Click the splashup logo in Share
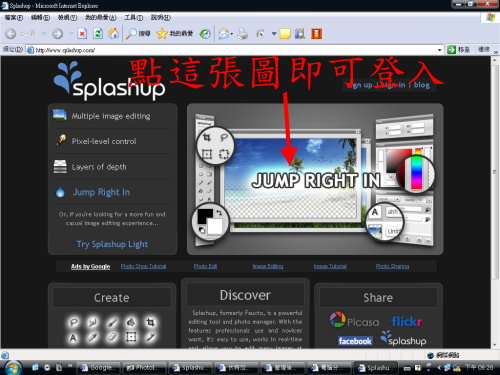This screenshot has height=375, width=500. point(403,339)
